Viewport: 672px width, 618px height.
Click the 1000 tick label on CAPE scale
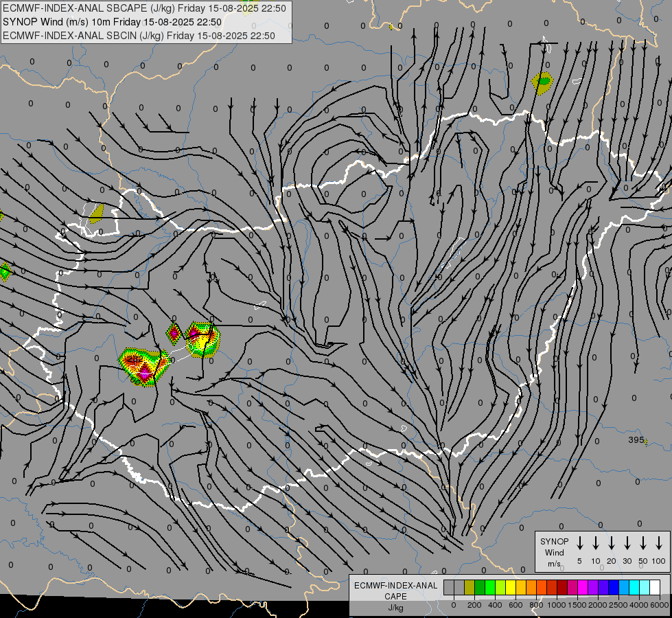pos(557,605)
